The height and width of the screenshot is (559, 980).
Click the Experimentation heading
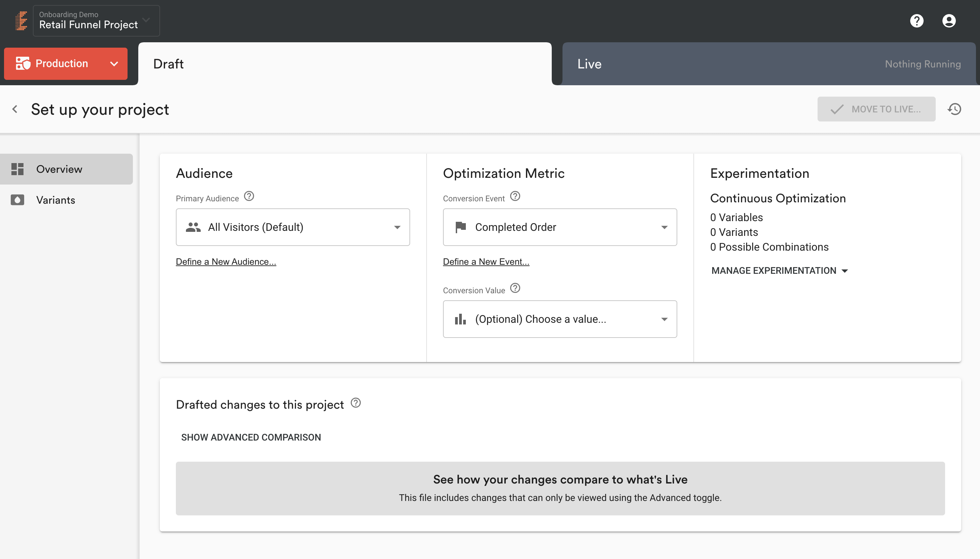click(759, 173)
